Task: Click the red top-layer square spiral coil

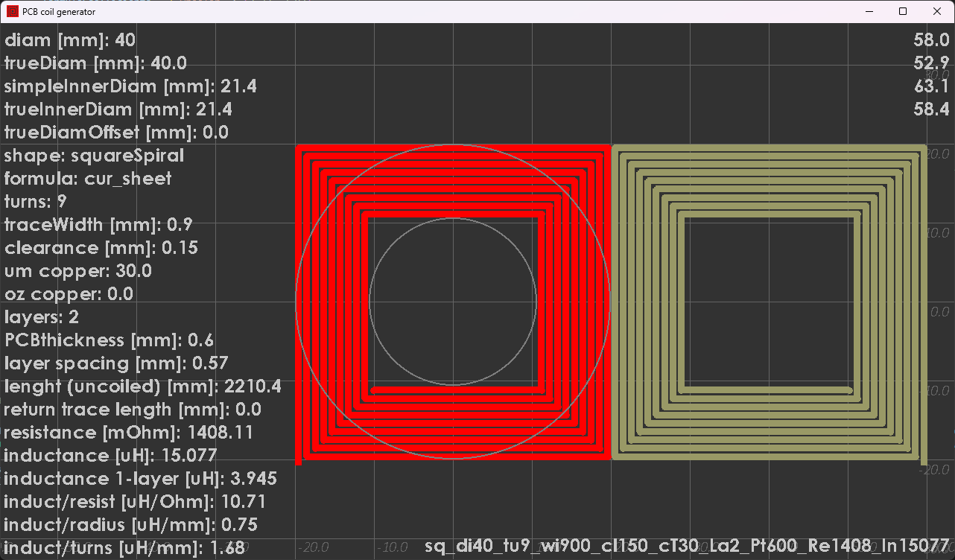Action: pos(453,304)
